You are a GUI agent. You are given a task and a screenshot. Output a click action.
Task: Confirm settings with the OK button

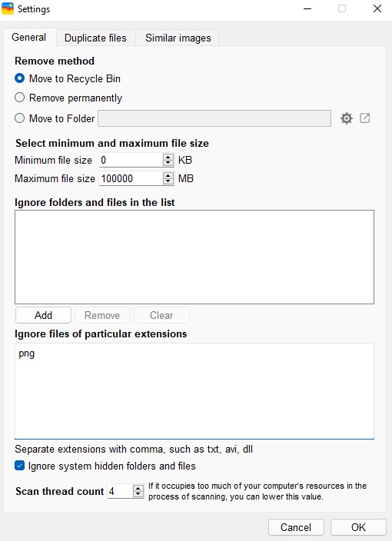(x=358, y=527)
